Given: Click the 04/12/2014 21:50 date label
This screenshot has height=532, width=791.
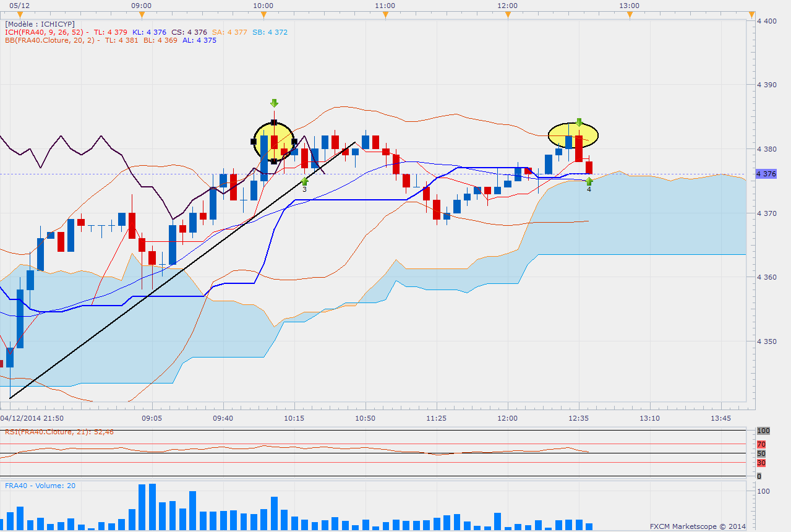Looking at the screenshot, I should coord(32,418).
